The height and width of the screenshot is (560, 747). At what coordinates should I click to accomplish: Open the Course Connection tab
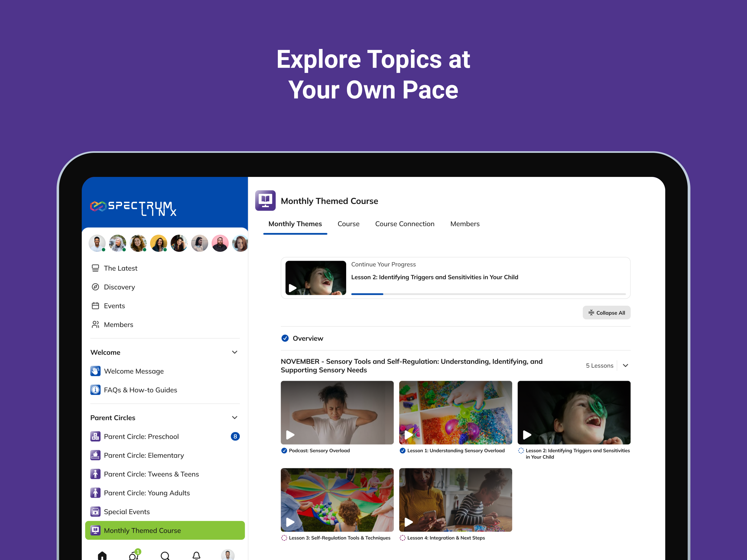(x=405, y=224)
